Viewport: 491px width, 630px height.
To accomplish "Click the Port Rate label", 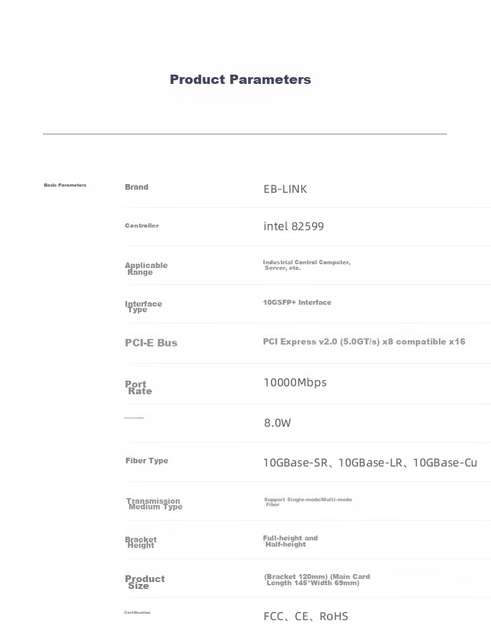I will [x=139, y=387].
